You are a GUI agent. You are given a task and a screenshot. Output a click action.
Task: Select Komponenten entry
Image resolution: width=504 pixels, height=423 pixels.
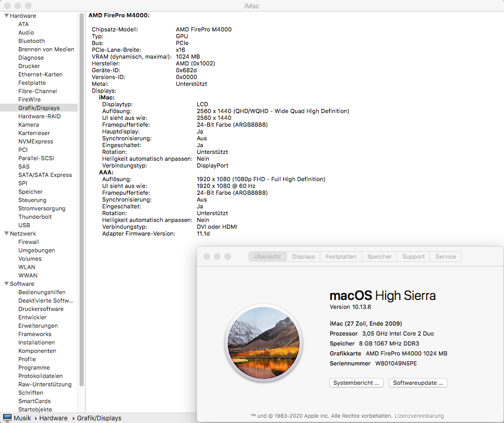(37, 350)
